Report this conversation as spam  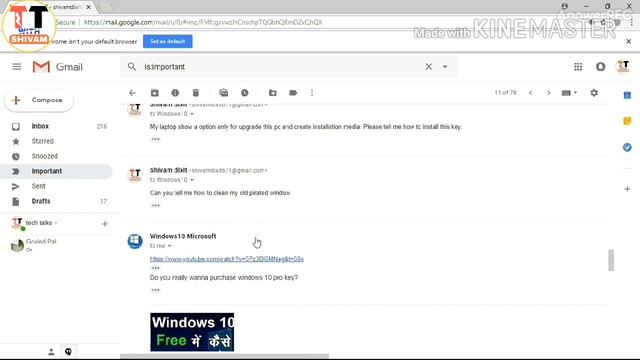[175, 93]
